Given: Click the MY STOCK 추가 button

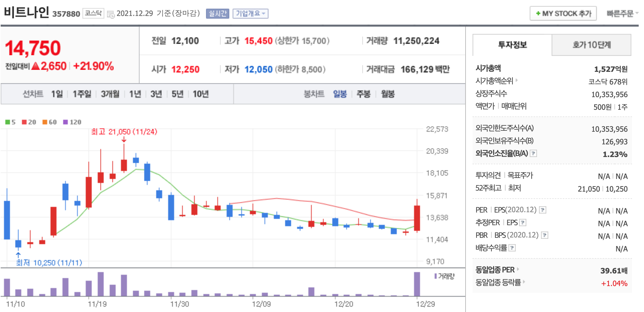Looking at the screenshot, I should pyautogui.click(x=563, y=14).
